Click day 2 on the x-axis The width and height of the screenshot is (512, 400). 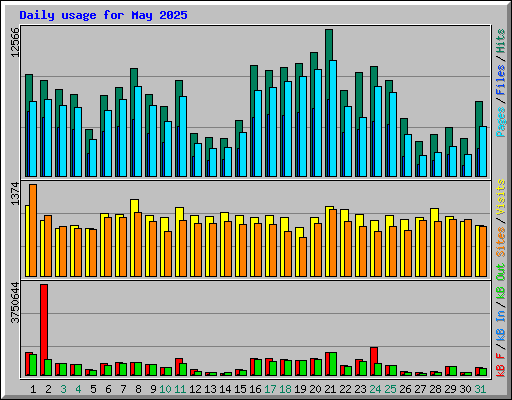click(x=48, y=389)
